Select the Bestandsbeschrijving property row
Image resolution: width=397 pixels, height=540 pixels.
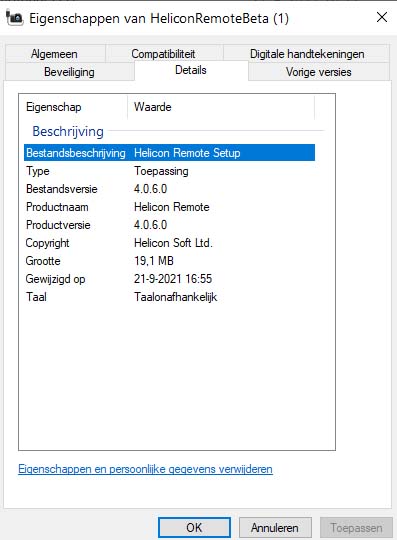click(x=169, y=153)
